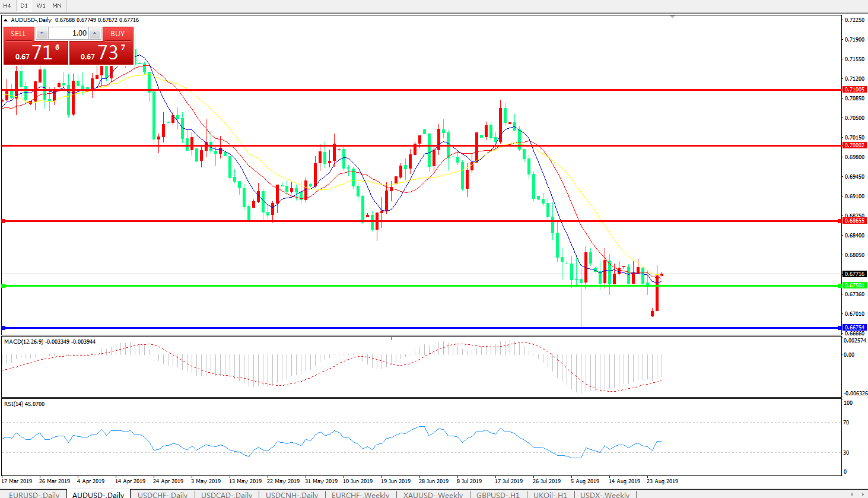The image size is (868, 498).
Task: Click the red 0.71005 price level label
Action: (x=854, y=90)
